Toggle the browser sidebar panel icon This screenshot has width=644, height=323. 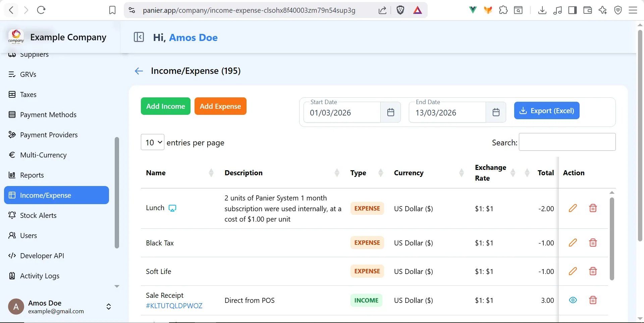573,10
